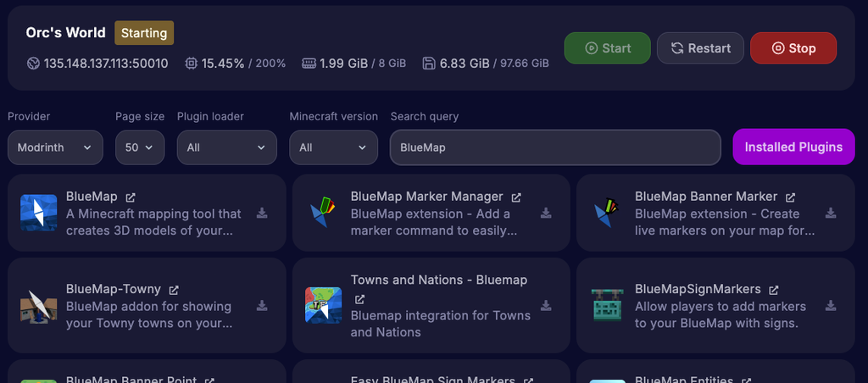Click the Stop server button

793,48
